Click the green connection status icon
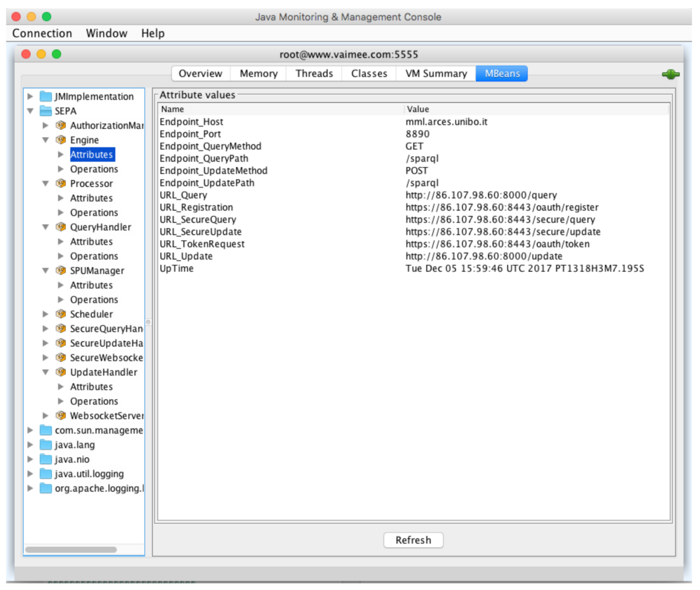Screen dimensions: 700x590 [x=670, y=74]
